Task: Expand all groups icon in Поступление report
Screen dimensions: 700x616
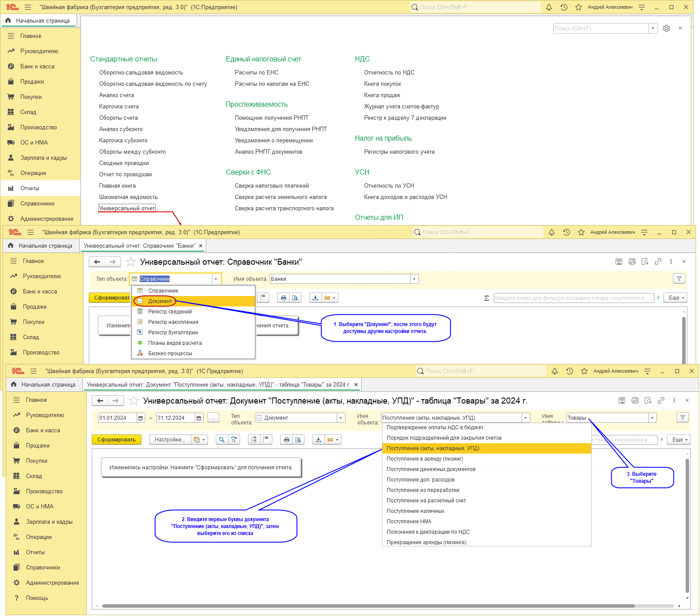Action: (254, 440)
